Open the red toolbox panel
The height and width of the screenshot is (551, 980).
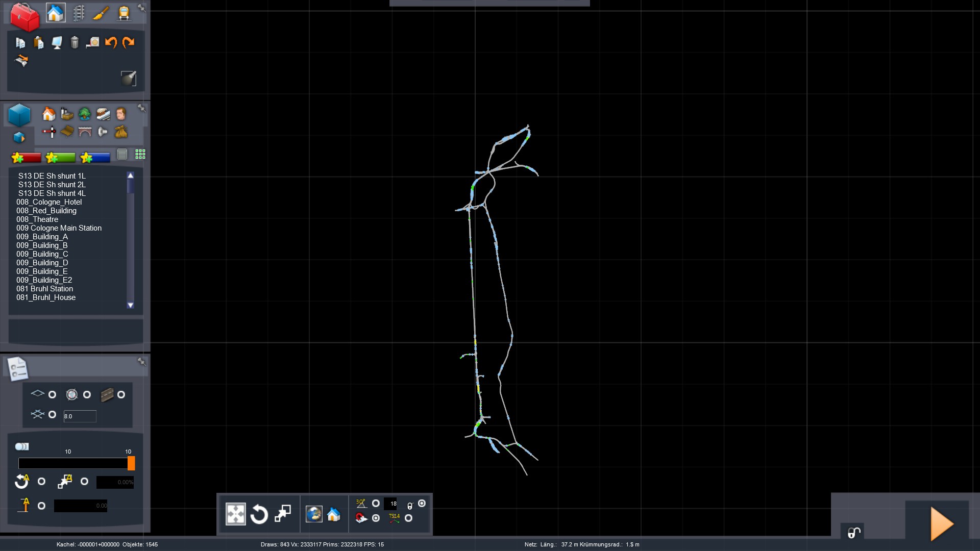click(x=24, y=17)
